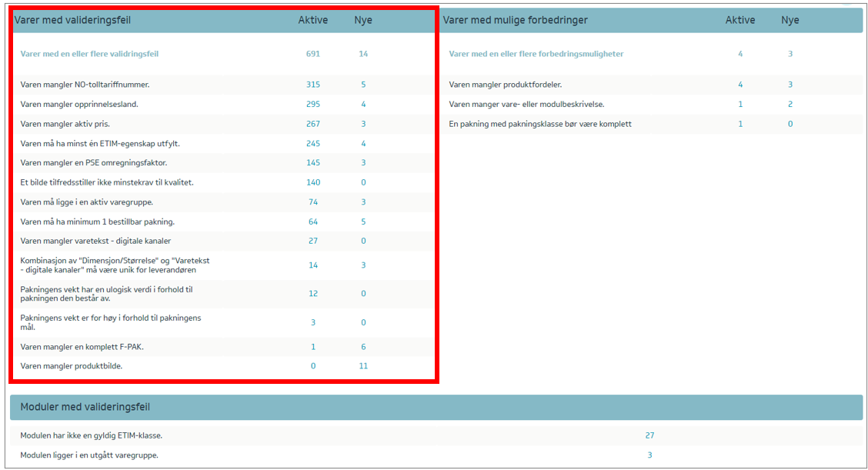Open the 315 active items missing NO-tolltariffnummer
Screen dimensions: 868x470
pyautogui.click(x=312, y=85)
